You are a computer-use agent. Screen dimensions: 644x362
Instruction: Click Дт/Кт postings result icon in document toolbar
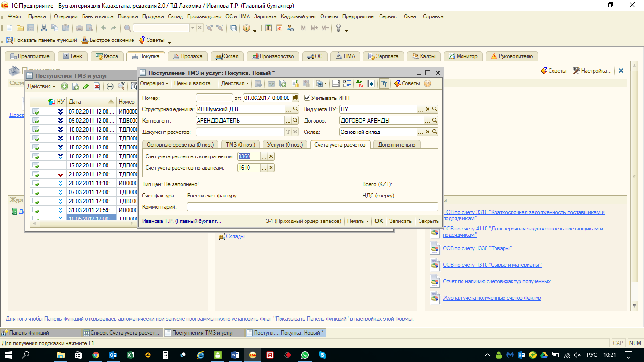360,83
